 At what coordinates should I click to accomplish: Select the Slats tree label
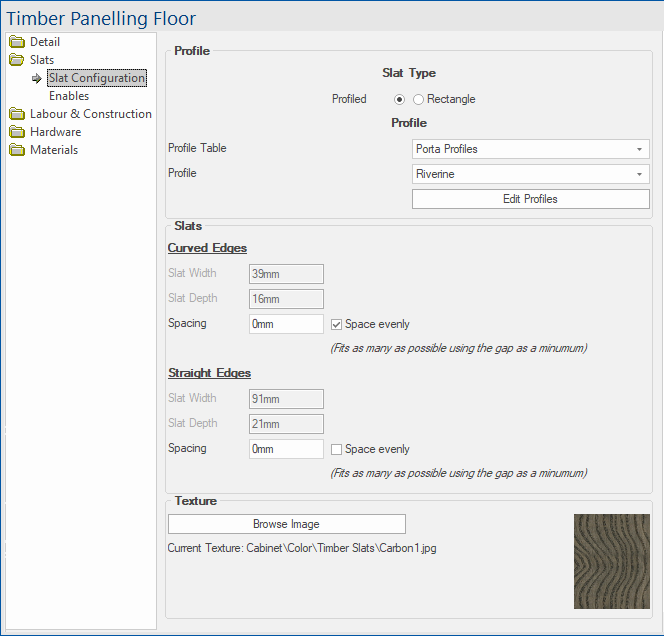tap(42, 60)
